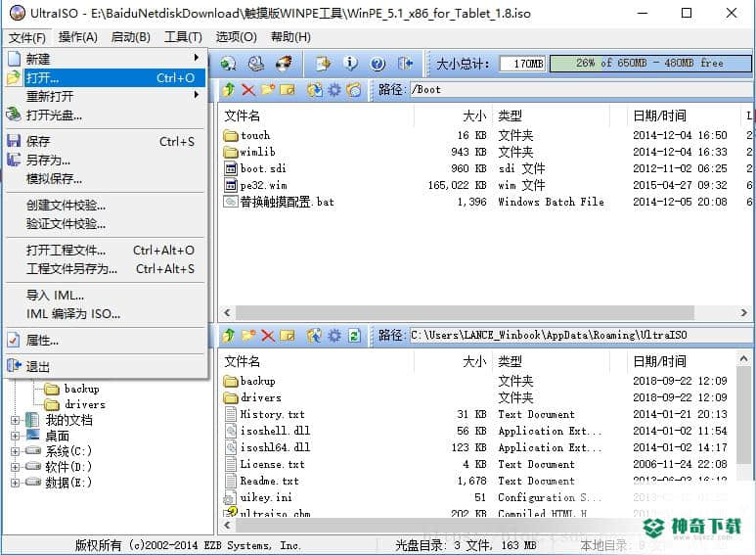Choose 创建文件校验... menu entry
Screen dimensions: 756x555
click(x=107, y=206)
